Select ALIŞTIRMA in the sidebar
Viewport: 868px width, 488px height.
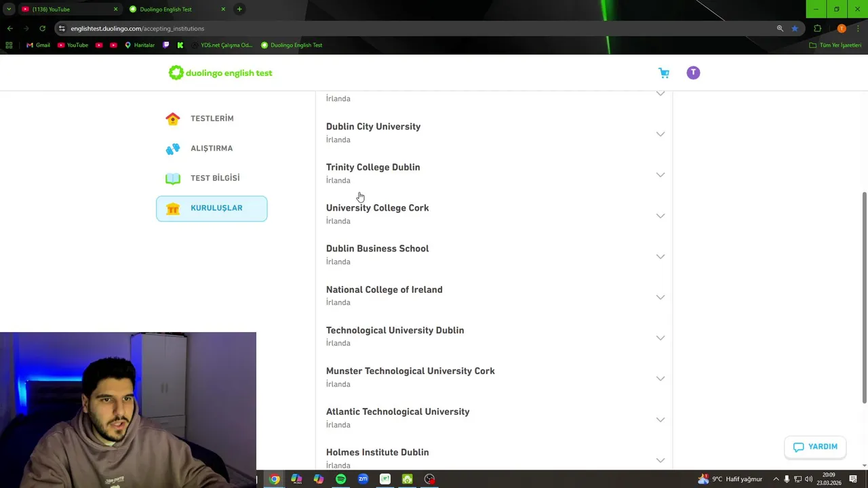212,148
